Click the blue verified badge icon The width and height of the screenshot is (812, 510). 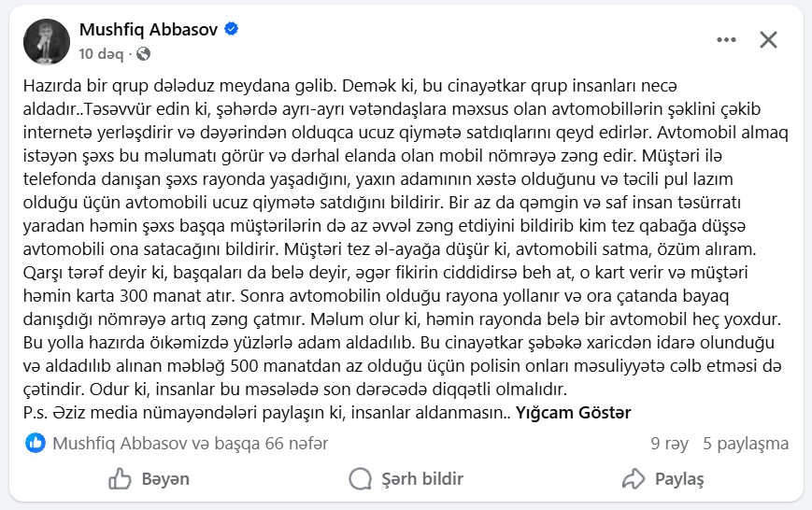click(232, 29)
